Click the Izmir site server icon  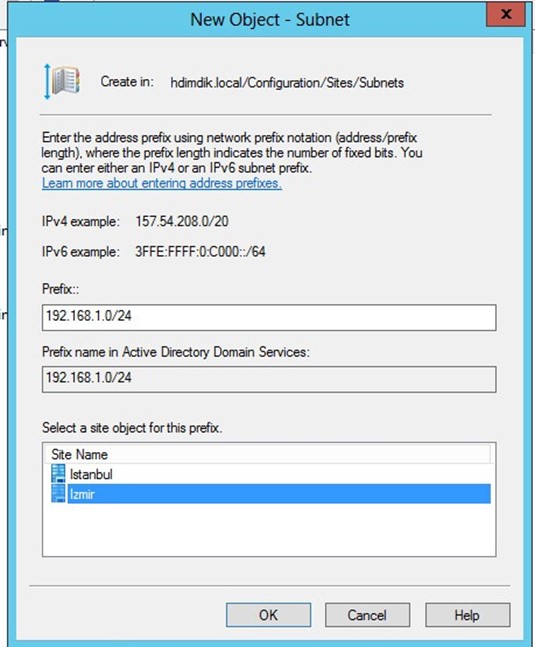[x=58, y=493]
